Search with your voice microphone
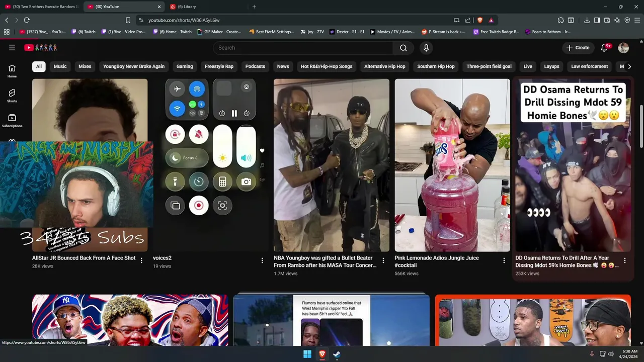This screenshot has width=644, height=362. pos(426,48)
